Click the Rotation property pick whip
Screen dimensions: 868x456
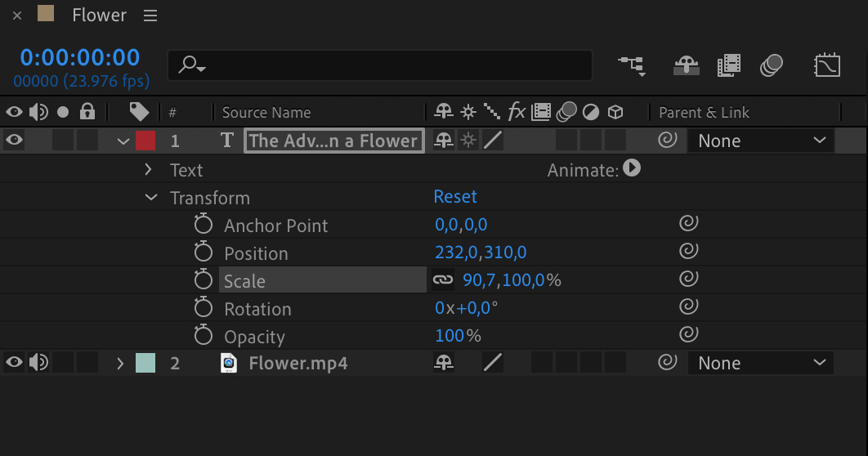689,306
